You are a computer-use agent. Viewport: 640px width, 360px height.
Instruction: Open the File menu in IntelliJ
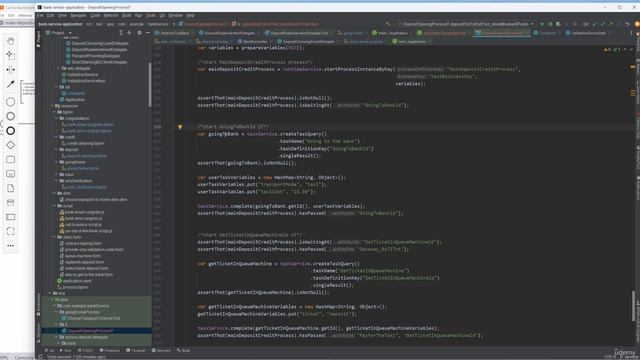click(40, 16)
